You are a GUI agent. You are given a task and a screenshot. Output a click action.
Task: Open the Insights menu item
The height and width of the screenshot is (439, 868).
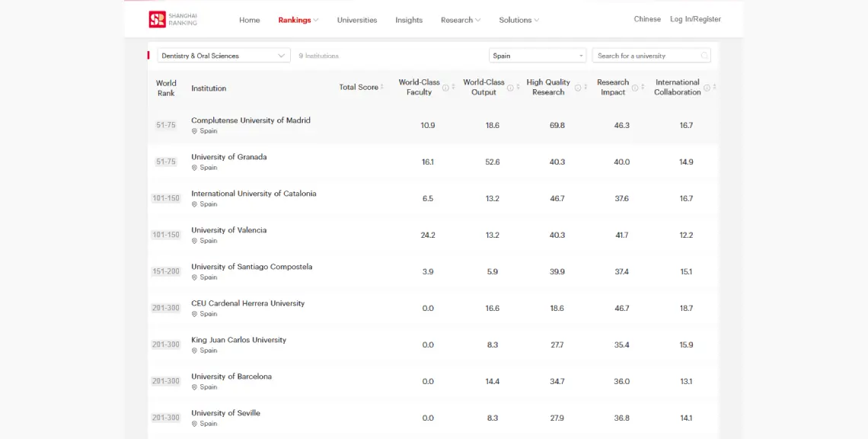coord(409,20)
